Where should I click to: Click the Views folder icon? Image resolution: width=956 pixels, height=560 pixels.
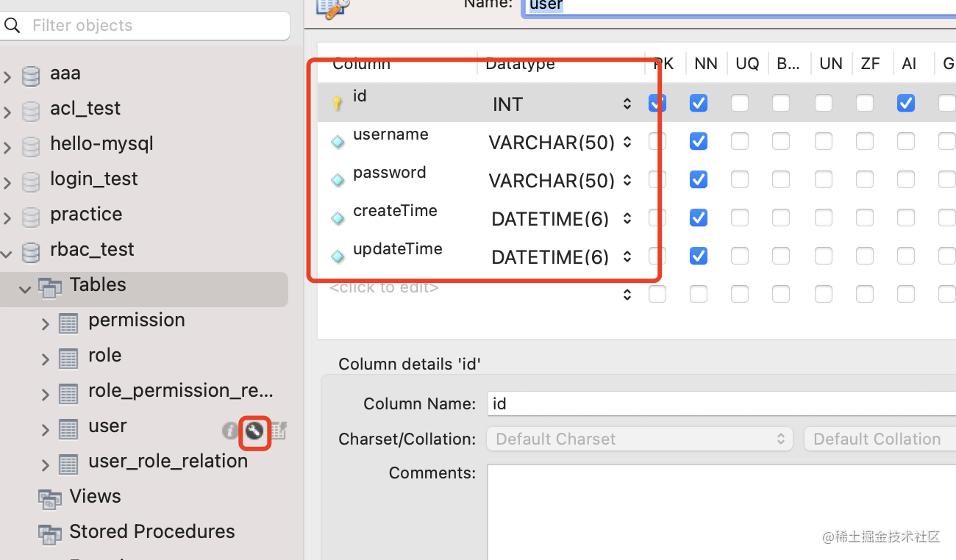tap(50, 498)
